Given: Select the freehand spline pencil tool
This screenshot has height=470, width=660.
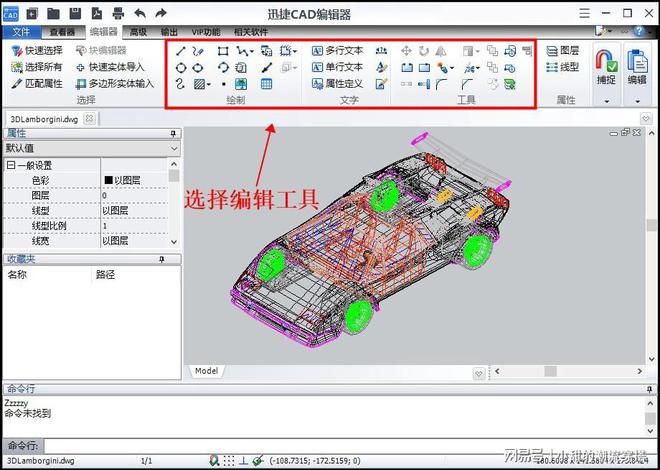Looking at the screenshot, I should point(198,51).
